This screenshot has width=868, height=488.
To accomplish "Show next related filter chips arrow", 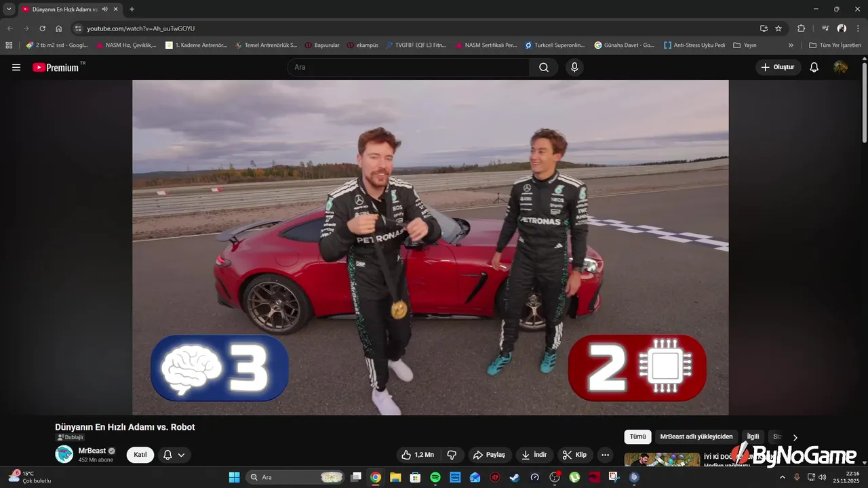I will click(x=795, y=437).
